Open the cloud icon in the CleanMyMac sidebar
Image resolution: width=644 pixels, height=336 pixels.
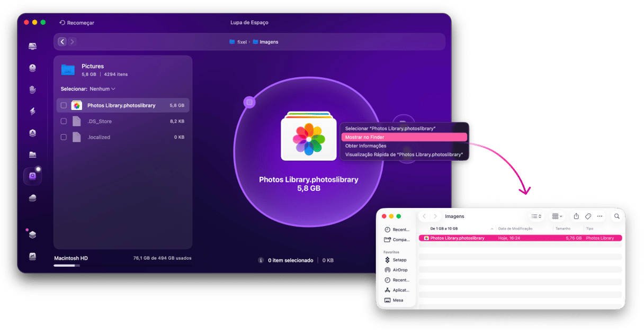[33, 198]
